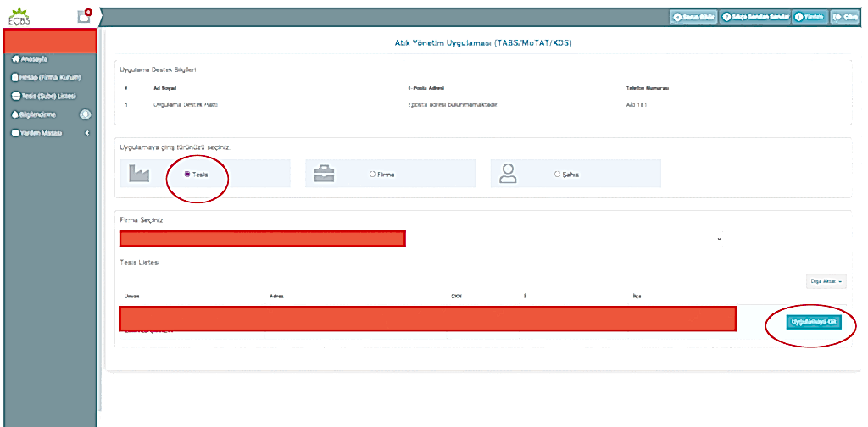Open the notifications icon with red badge
Screen dimensions: 868x427
82,15
